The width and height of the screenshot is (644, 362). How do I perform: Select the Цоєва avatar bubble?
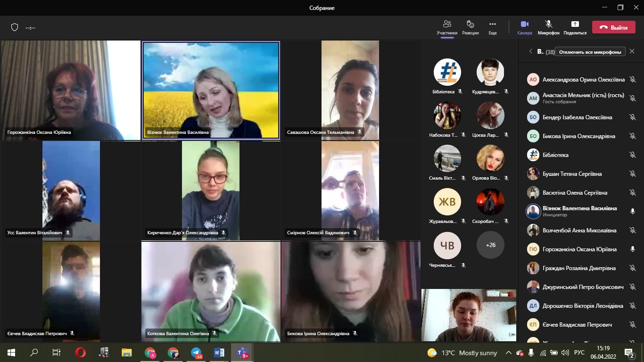[x=491, y=115]
